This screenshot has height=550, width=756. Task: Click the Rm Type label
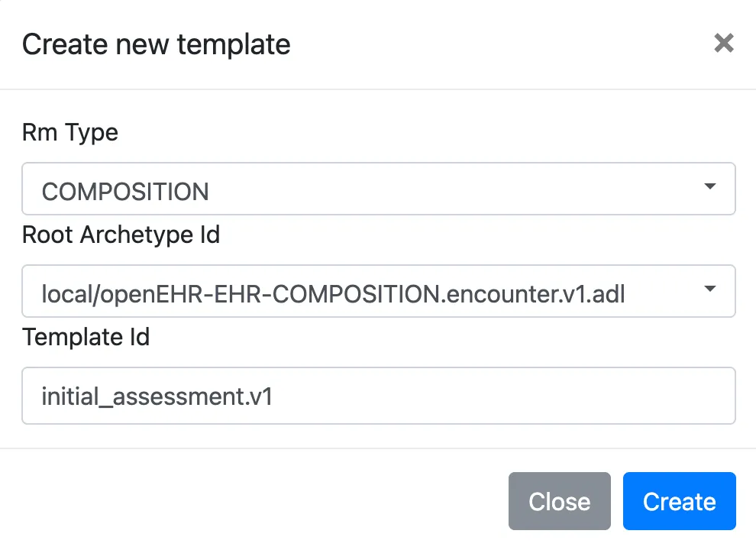pyautogui.click(x=69, y=132)
